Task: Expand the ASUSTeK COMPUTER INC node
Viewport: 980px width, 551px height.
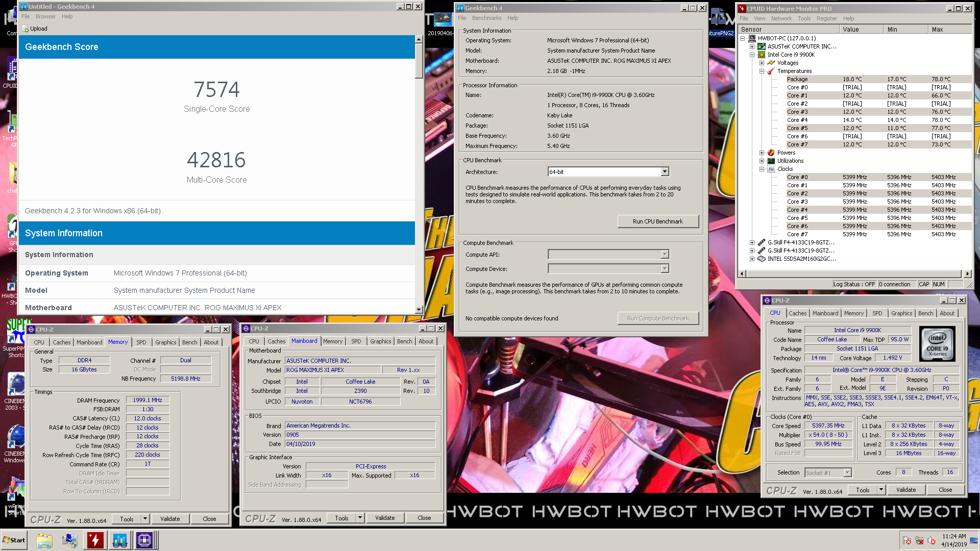Action: pyautogui.click(x=752, y=46)
